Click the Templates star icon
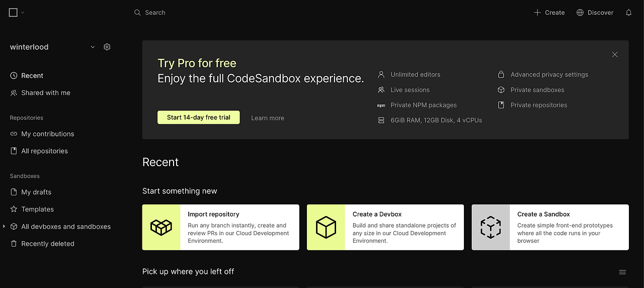 click(14, 209)
